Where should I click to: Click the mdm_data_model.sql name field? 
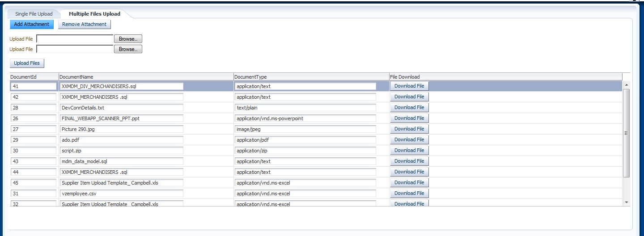point(122,161)
